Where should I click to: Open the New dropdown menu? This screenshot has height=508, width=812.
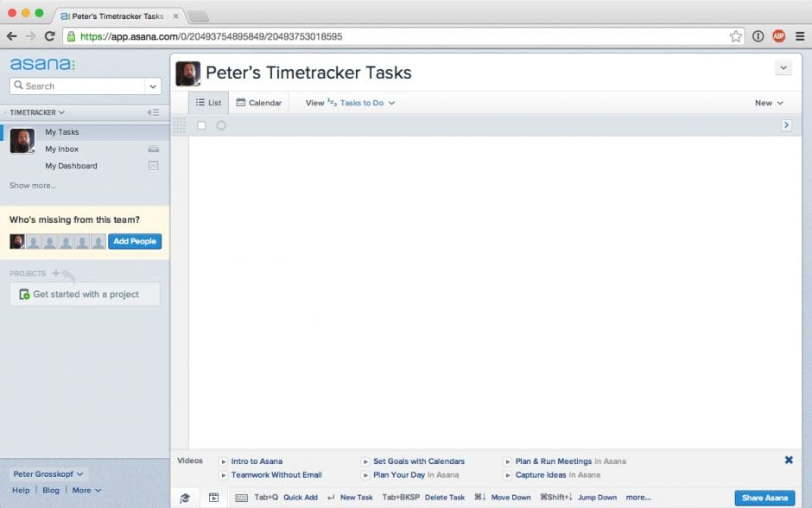(769, 103)
